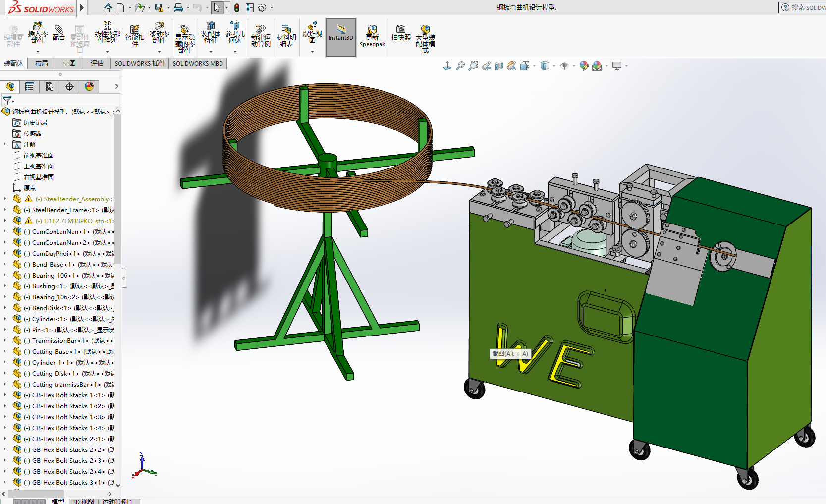Click the 智能扣件 smart fasteners button
826x504 pixels.
point(134,36)
